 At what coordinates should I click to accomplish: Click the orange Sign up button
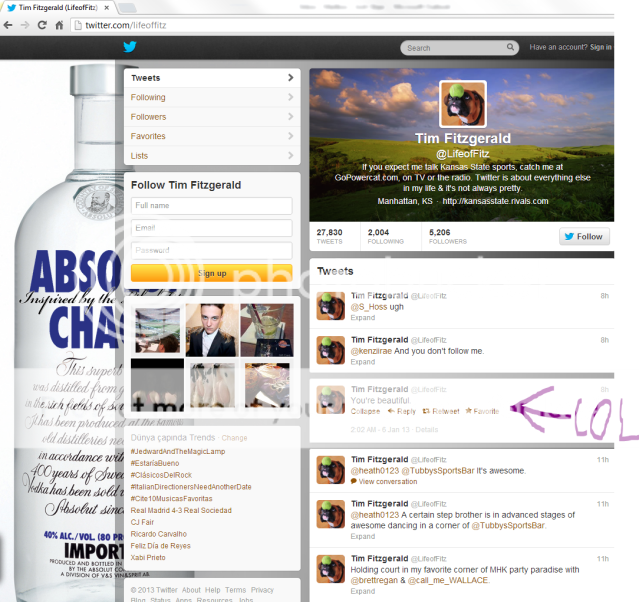(x=212, y=273)
